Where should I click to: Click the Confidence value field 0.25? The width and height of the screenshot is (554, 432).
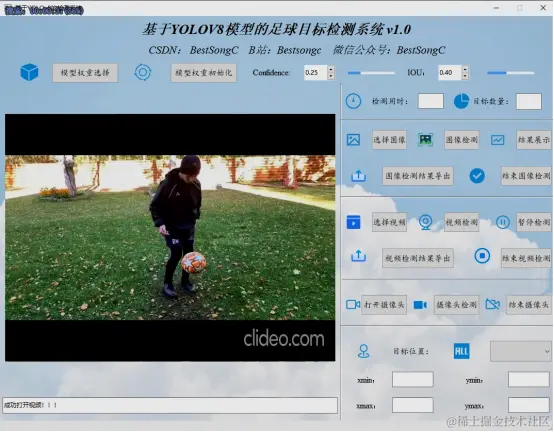[316, 72]
